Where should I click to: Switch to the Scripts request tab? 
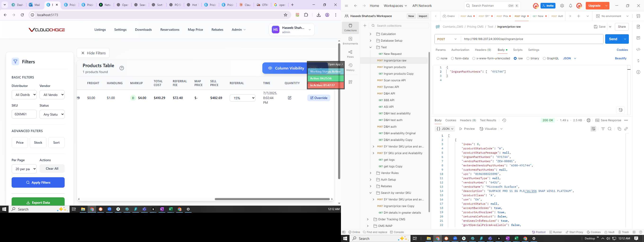(x=518, y=50)
